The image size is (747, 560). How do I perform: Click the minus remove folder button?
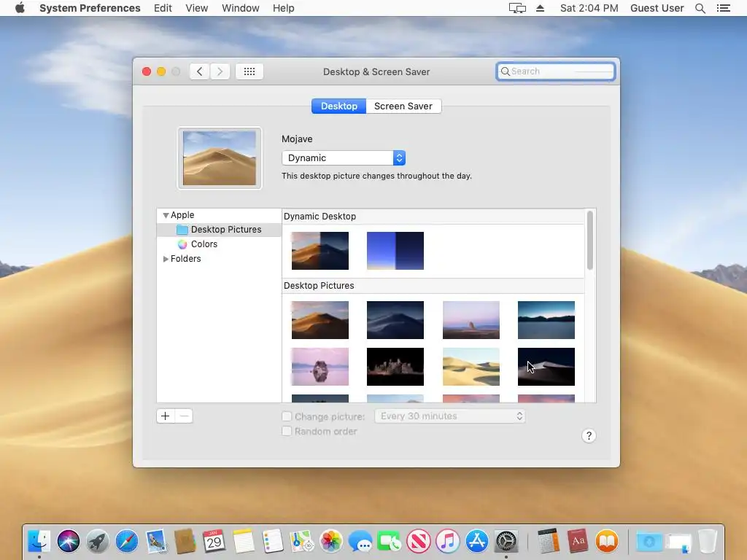184,416
